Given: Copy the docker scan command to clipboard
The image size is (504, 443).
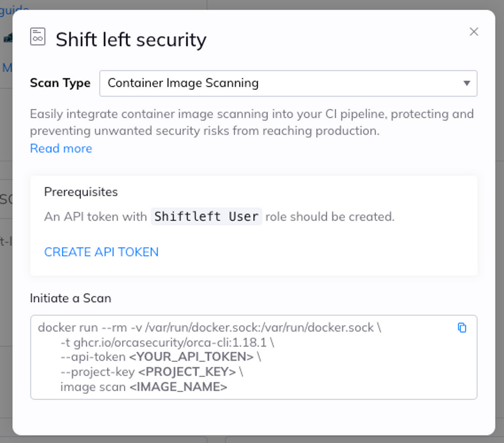Looking at the screenshot, I should [462, 328].
